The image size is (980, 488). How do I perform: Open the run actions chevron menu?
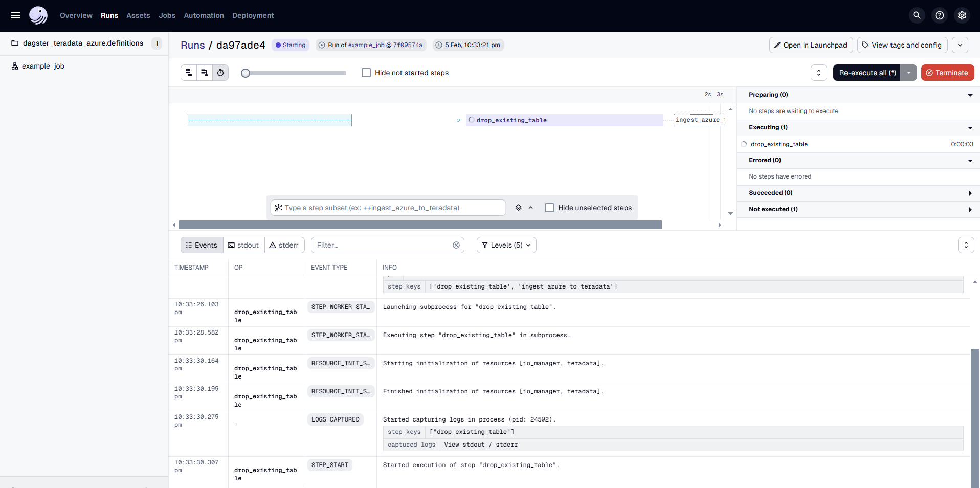coord(960,45)
